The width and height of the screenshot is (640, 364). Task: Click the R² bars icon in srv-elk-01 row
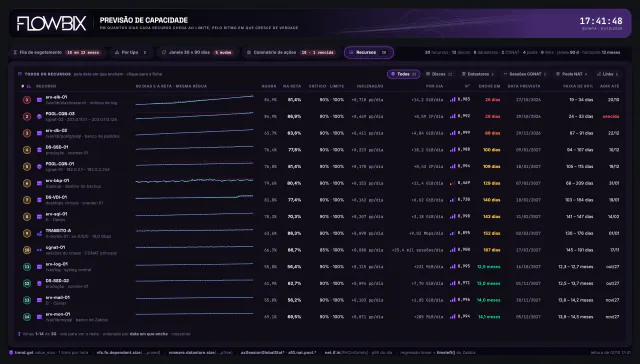(452, 99)
